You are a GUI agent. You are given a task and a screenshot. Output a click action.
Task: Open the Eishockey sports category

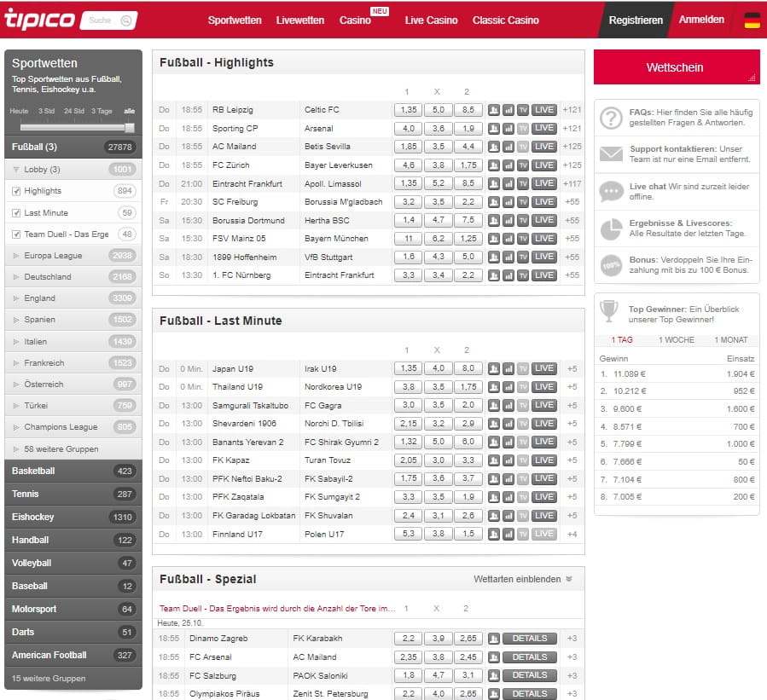[x=73, y=518]
